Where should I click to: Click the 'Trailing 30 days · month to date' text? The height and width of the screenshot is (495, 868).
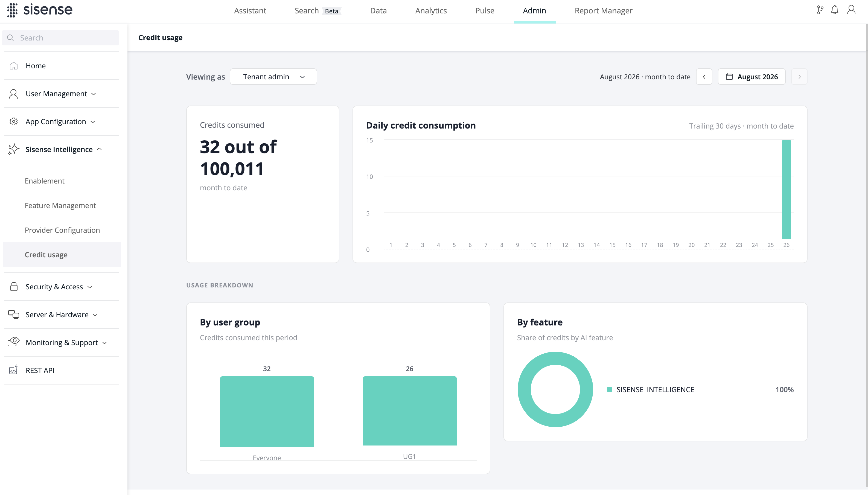(x=741, y=126)
